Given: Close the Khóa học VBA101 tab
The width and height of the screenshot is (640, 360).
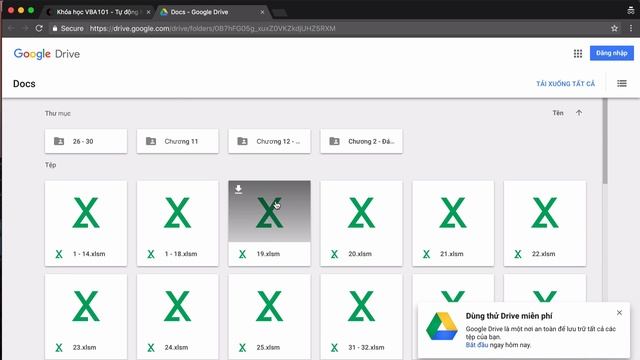Looking at the screenshot, I should point(148,12).
